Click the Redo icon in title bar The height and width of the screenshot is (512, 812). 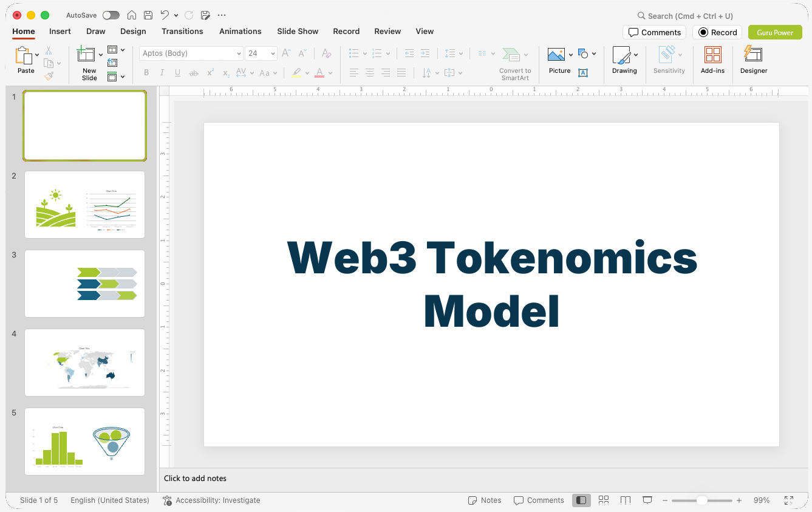(x=188, y=15)
